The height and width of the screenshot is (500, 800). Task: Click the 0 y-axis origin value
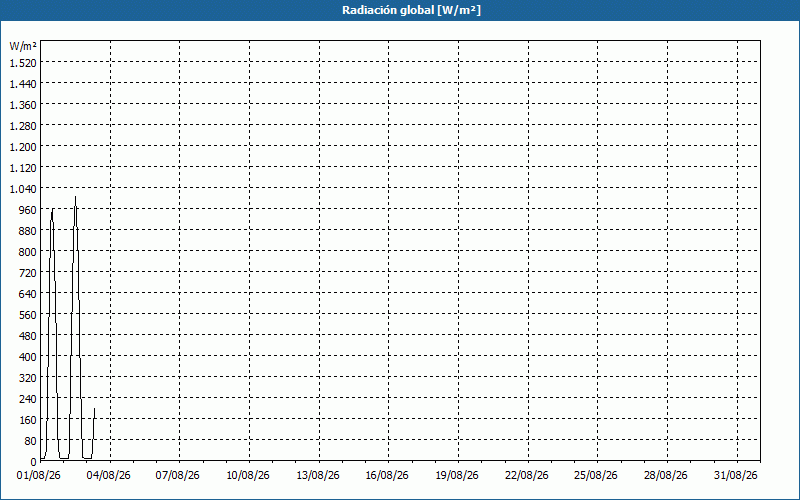pyautogui.click(x=34, y=462)
